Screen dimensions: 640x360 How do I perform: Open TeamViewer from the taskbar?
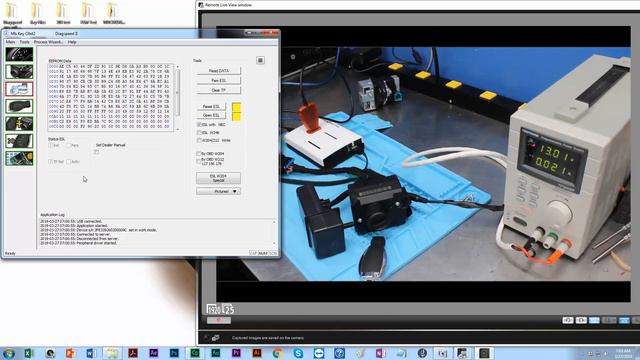tap(319, 353)
